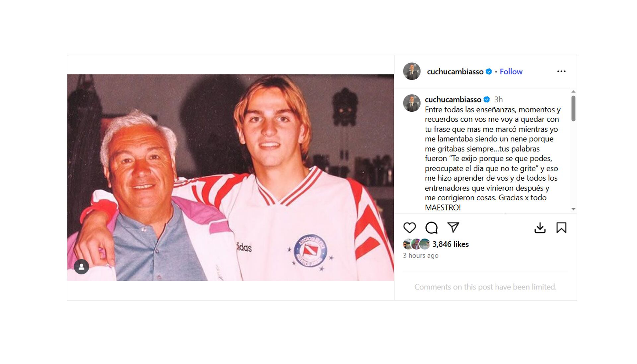Click the 3 hours ago timestamp
Viewport: 637px width, 364px height.
point(421,256)
